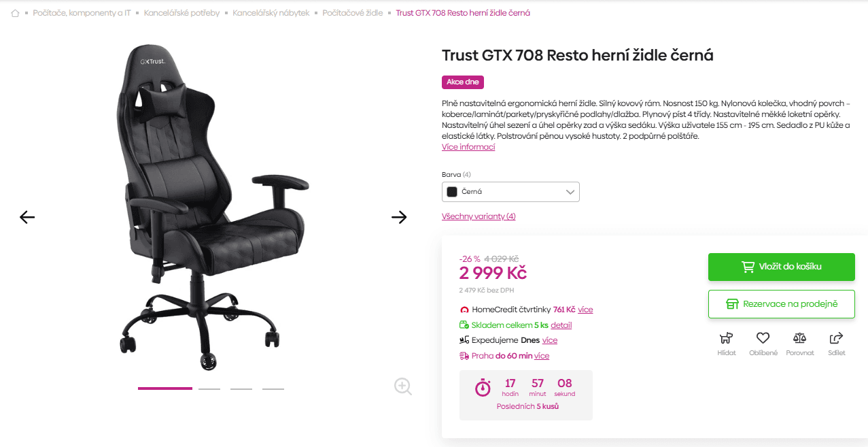Click the HomeCredit čtvrtinky icon
The image size is (868, 447).
(464, 309)
